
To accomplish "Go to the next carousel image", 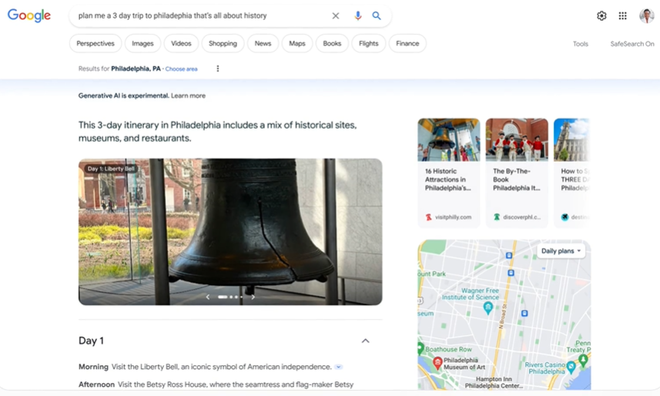I will tap(253, 297).
